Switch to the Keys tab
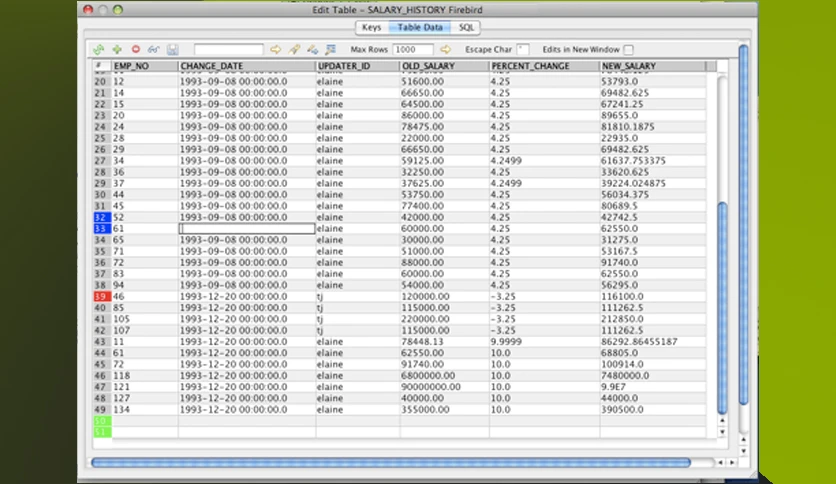Image resolution: width=836 pixels, height=484 pixels. tap(372, 27)
